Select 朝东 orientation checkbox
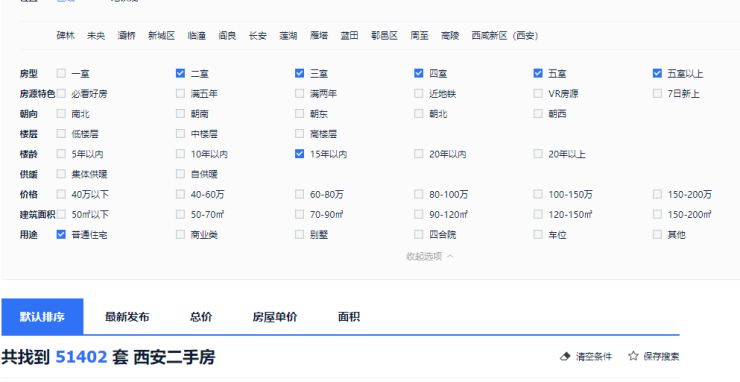Screen dimensions: 740x382 pos(299,113)
